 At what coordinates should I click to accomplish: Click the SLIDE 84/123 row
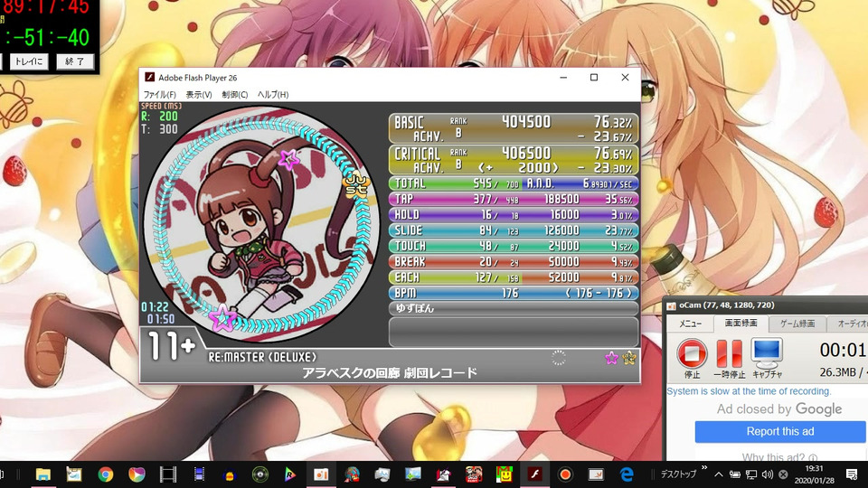[x=514, y=230]
